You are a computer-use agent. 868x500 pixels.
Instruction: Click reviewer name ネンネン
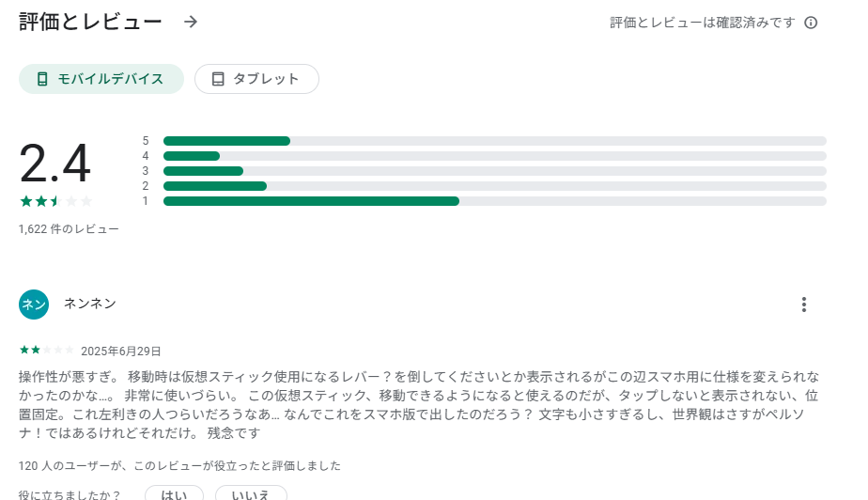[x=90, y=303]
